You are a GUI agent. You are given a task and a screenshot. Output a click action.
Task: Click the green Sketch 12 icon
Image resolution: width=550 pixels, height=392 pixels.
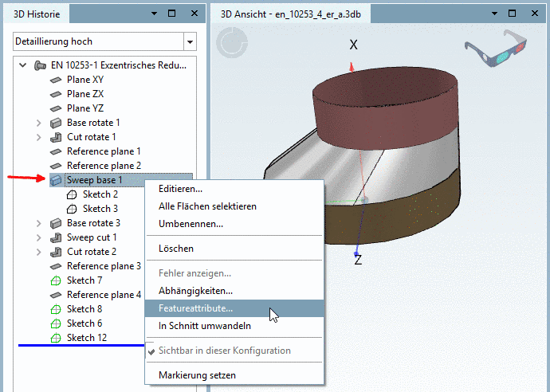click(56, 338)
